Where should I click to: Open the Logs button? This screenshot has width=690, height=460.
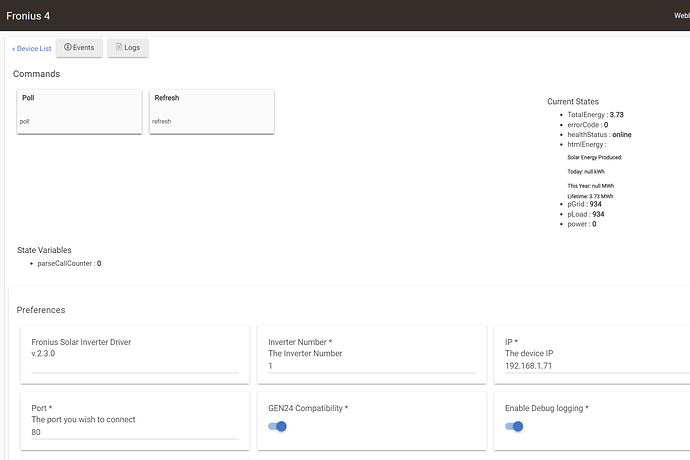click(128, 48)
